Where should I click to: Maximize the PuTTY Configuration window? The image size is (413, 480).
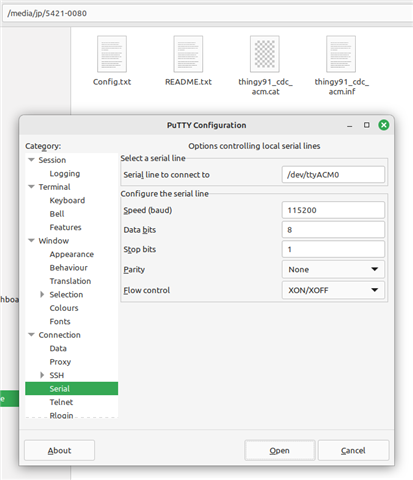click(367, 125)
